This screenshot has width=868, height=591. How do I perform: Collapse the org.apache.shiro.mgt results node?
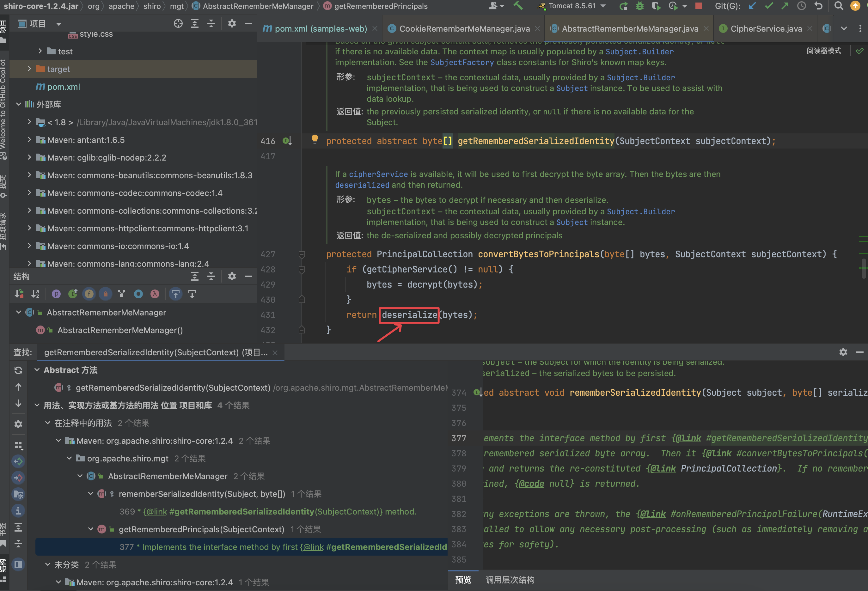[69, 458]
